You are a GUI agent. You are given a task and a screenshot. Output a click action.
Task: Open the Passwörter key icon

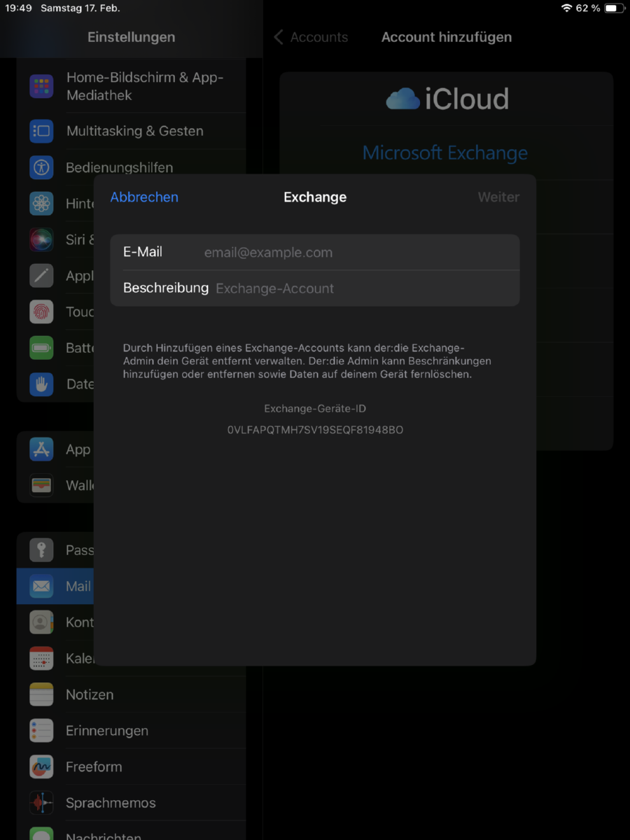pos(42,550)
